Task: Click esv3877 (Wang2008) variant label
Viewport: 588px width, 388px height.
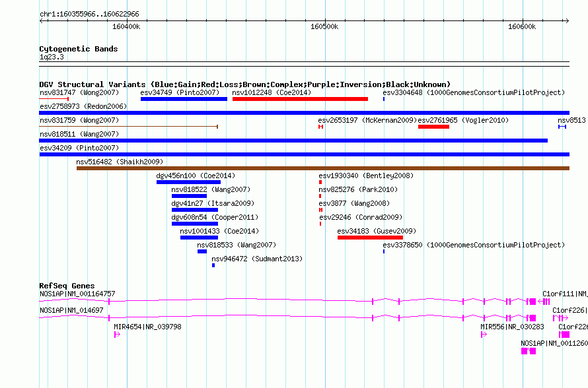Action: pos(354,203)
